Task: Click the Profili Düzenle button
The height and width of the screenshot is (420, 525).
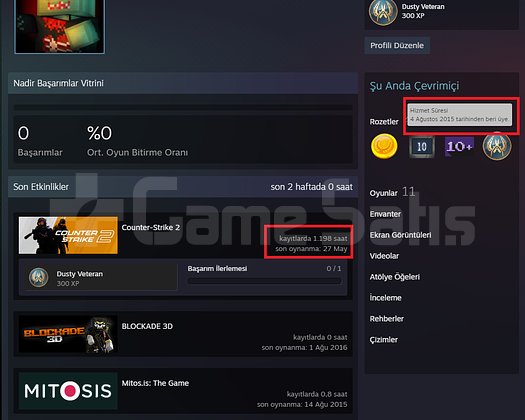Action: (x=397, y=45)
